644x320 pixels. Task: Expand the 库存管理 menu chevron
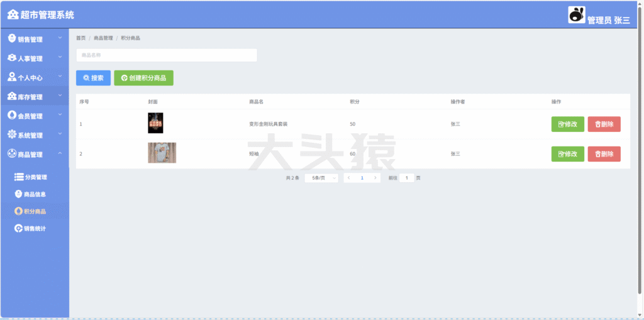click(60, 96)
